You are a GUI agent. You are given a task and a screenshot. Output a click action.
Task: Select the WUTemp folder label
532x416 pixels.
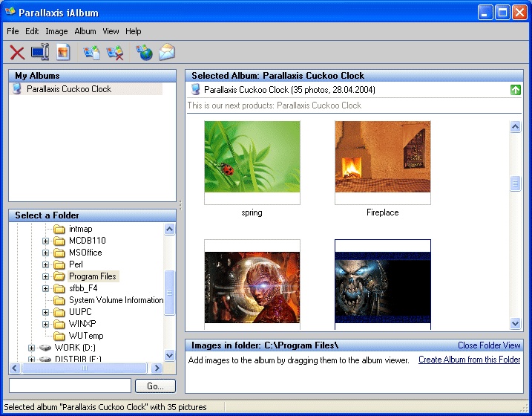(86, 337)
